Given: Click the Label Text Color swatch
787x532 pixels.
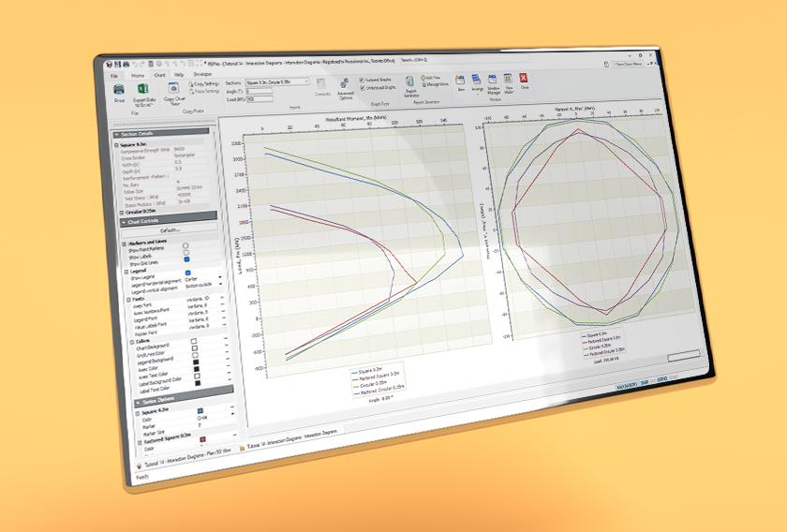Looking at the screenshot, I should (198, 383).
